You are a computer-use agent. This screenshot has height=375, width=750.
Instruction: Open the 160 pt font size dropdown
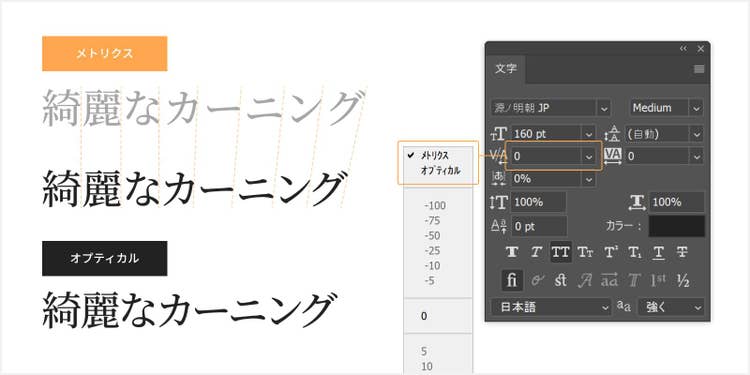coord(588,134)
